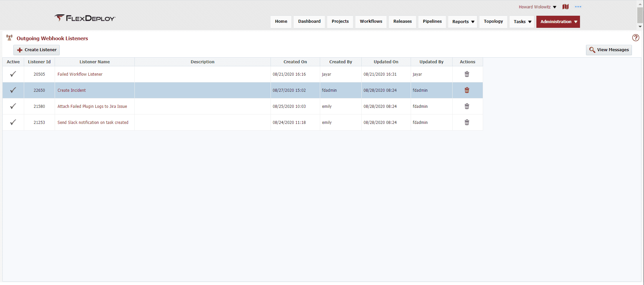The width and height of the screenshot is (644, 285).
Task: Sort by the Updated On column header
Action: [386, 62]
